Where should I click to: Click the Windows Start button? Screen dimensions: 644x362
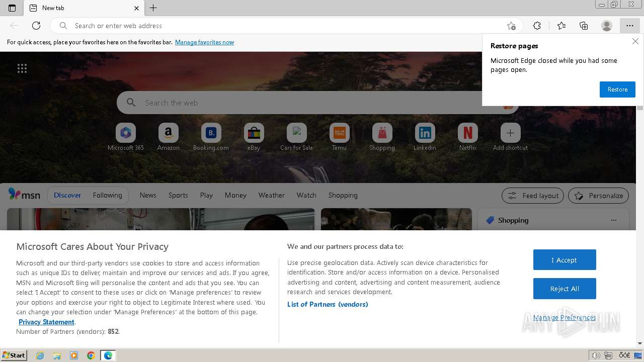click(14, 355)
